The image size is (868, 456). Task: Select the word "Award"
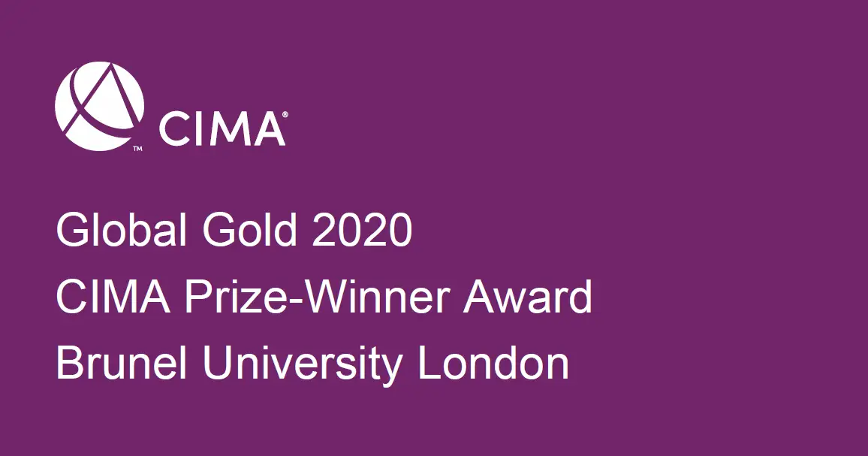coord(527,297)
